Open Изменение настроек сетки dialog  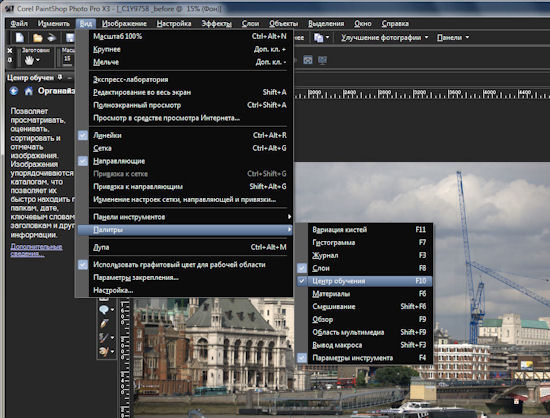[185, 199]
